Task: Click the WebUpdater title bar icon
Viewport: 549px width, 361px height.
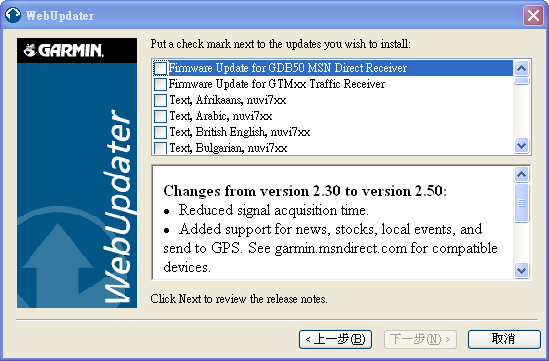Action: [13, 15]
